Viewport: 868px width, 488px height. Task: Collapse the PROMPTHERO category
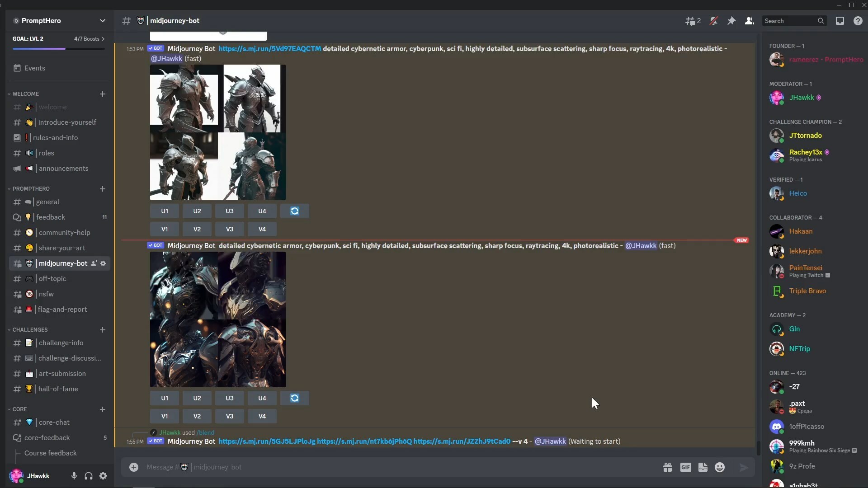pyautogui.click(x=31, y=189)
